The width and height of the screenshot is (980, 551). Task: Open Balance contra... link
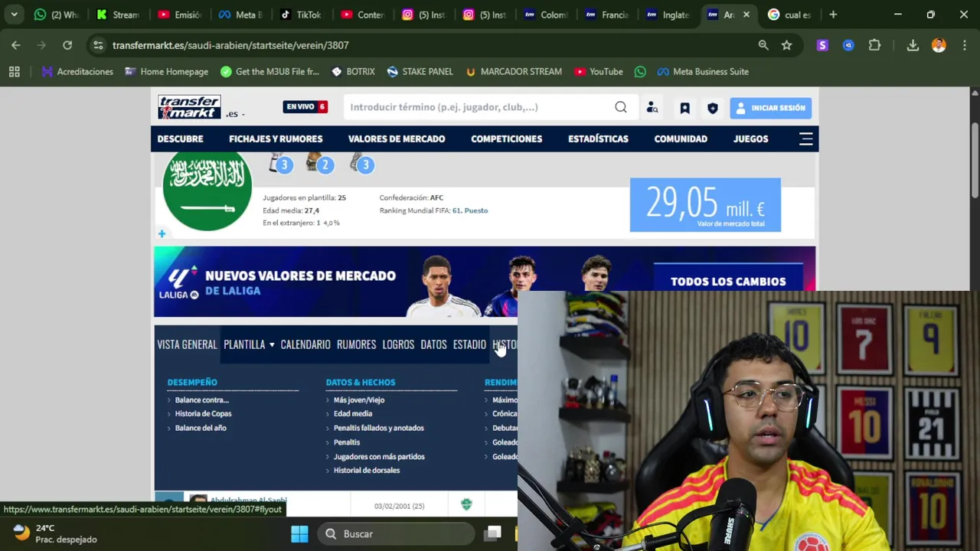(201, 399)
